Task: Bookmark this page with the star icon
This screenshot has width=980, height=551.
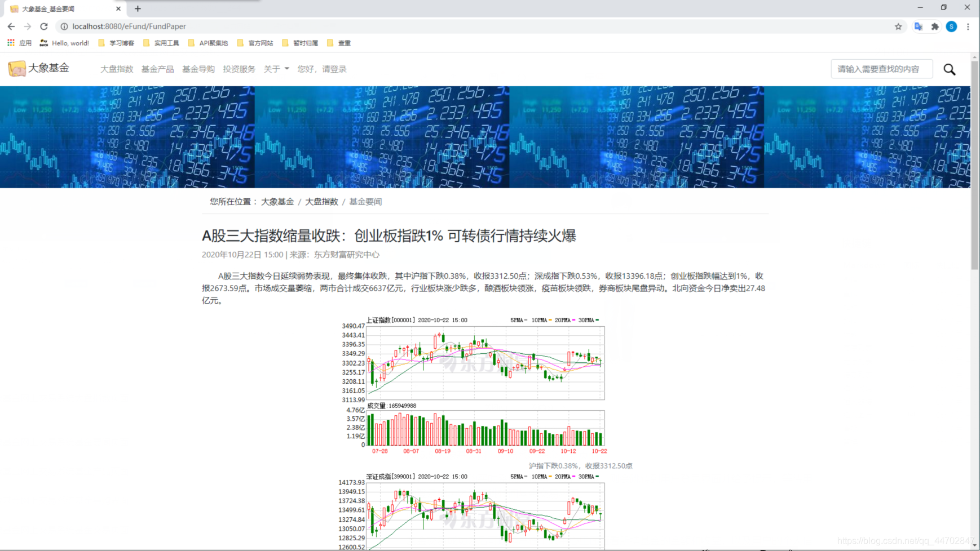Action: coord(898,26)
